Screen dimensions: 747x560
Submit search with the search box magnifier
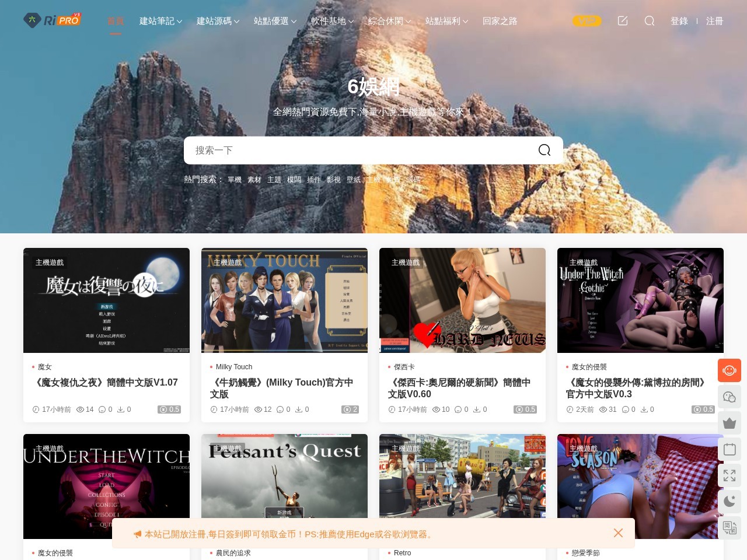tap(544, 150)
